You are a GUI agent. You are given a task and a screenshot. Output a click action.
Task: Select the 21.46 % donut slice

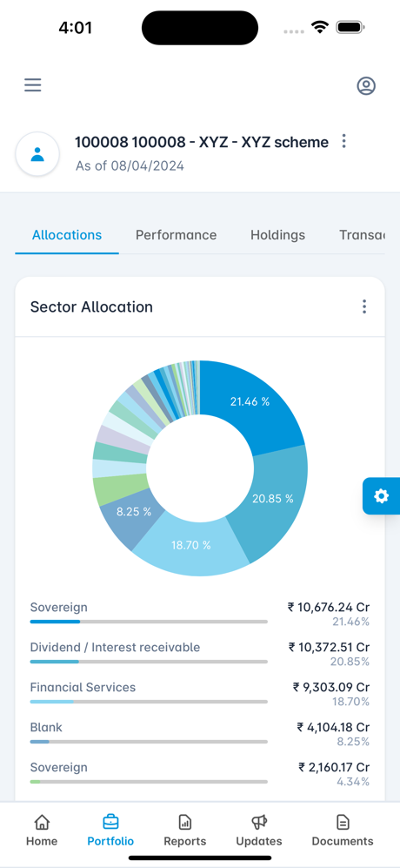pos(250,401)
